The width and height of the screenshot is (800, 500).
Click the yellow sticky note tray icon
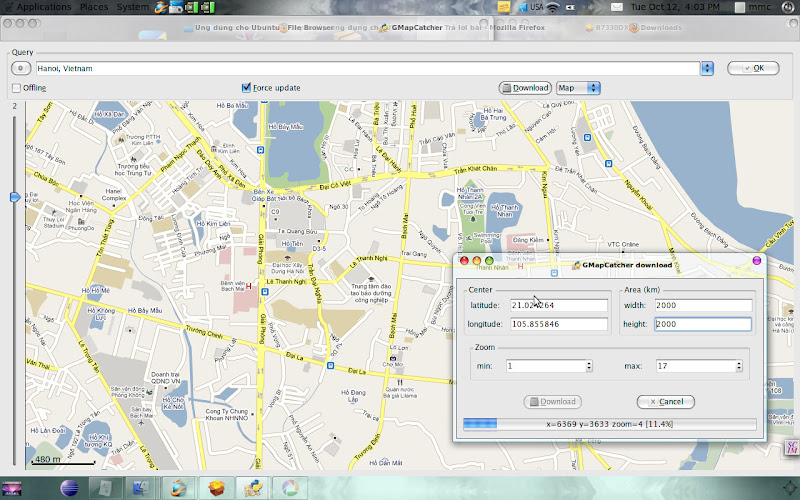pyautogui.click(x=504, y=7)
